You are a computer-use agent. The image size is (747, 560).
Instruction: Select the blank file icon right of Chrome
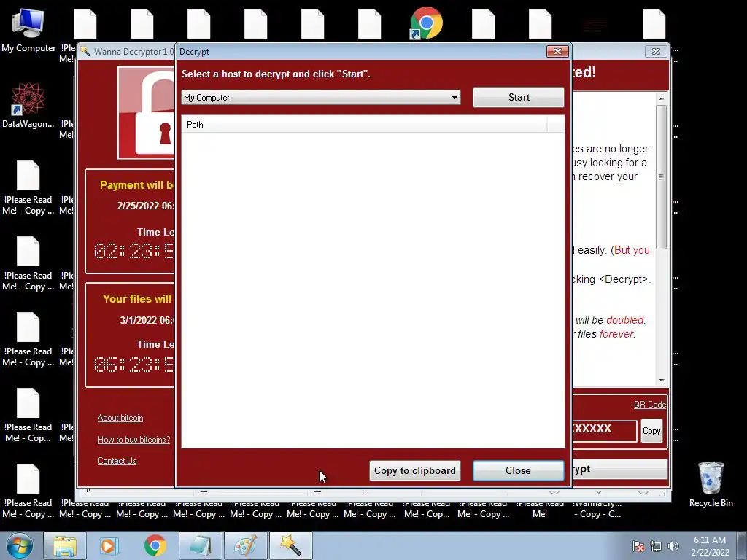483,24
